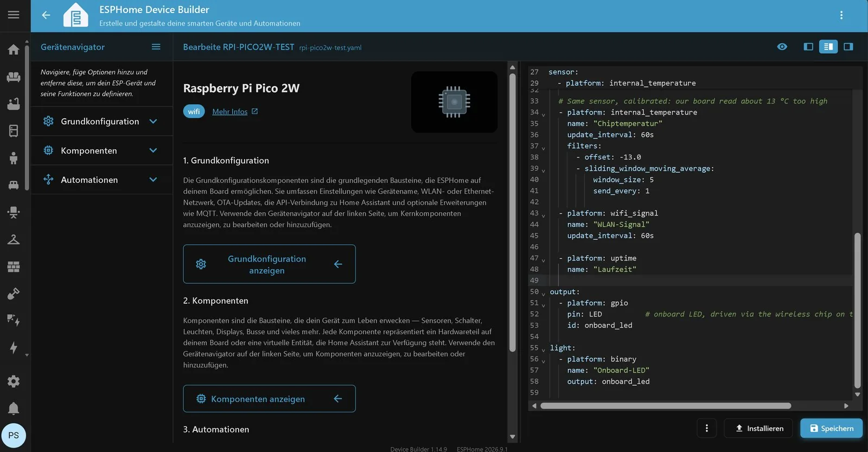The image size is (868, 452).
Task: Open the lightning bolt energy sidebar icon
Action: coord(14,348)
